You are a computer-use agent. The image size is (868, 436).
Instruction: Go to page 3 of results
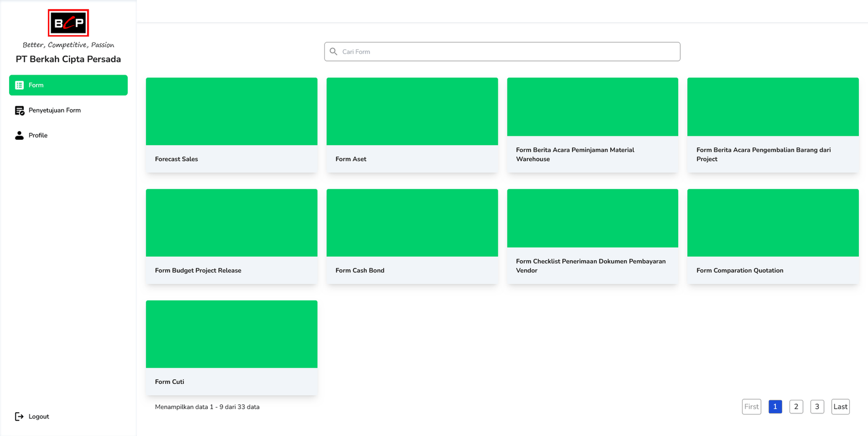pos(817,407)
